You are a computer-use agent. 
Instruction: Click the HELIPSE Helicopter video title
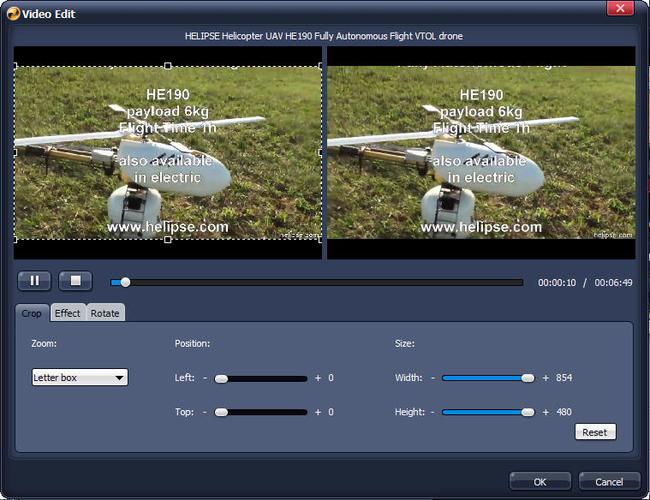tap(324, 36)
